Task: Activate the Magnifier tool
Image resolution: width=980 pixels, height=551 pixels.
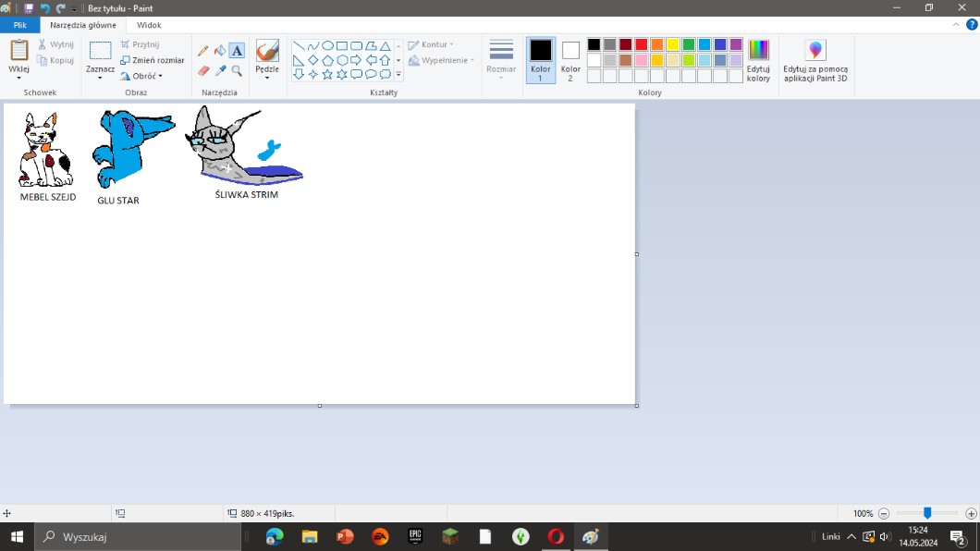Action: [x=237, y=70]
